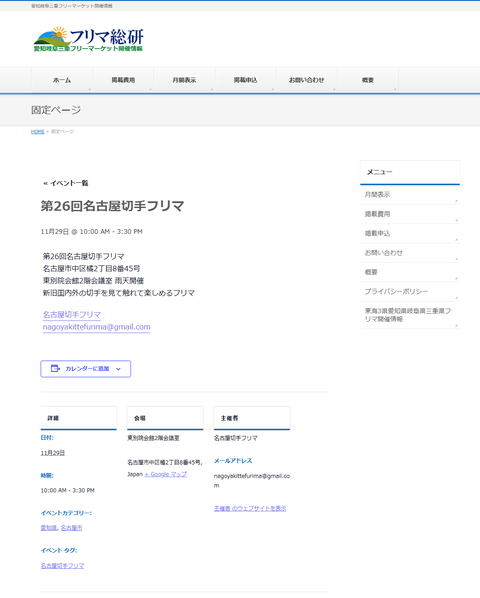Click the calendar icon in add-to-calendar button
This screenshot has height=598, width=480.
[55, 368]
